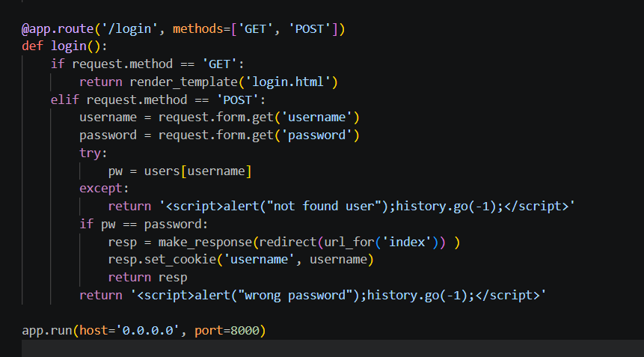This screenshot has height=357, width=644.
Task: Click the '0.0.0.0' host string
Action: point(147,331)
